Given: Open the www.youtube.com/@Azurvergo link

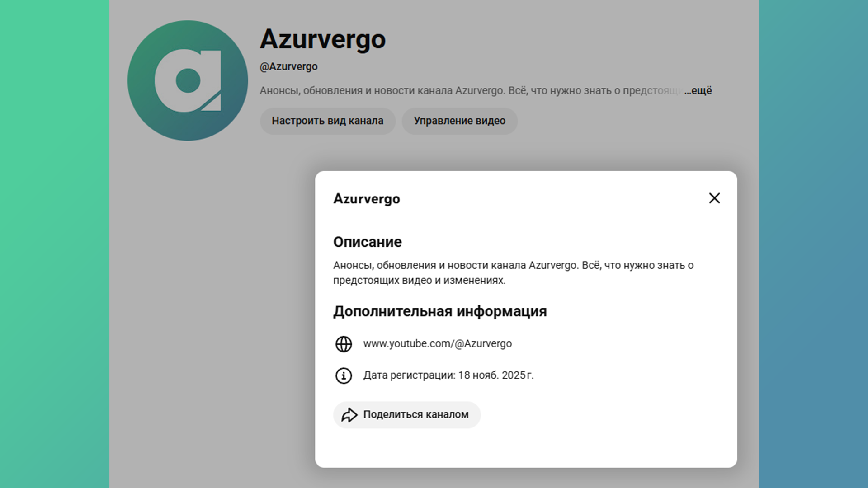Looking at the screenshot, I should point(438,343).
